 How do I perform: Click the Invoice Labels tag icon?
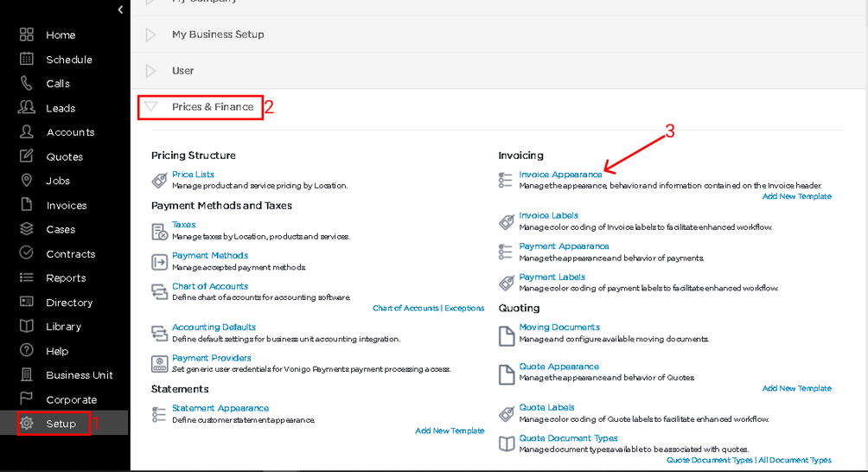[x=507, y=222]
